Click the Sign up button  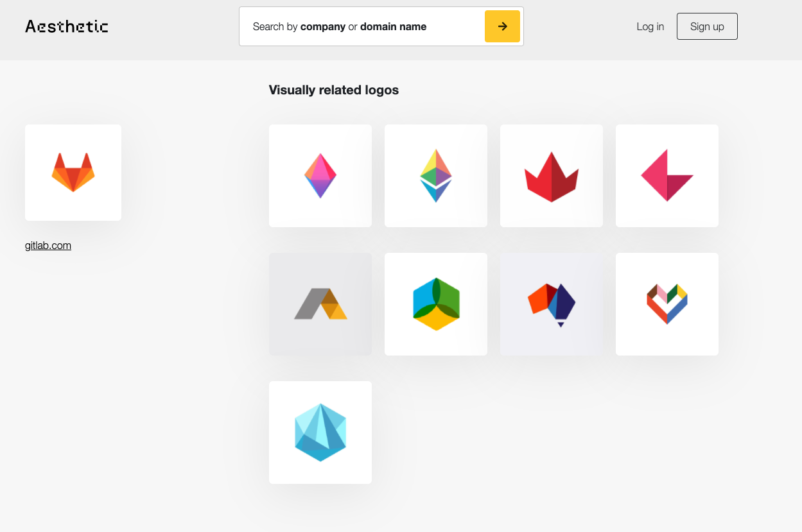(706, 26)
